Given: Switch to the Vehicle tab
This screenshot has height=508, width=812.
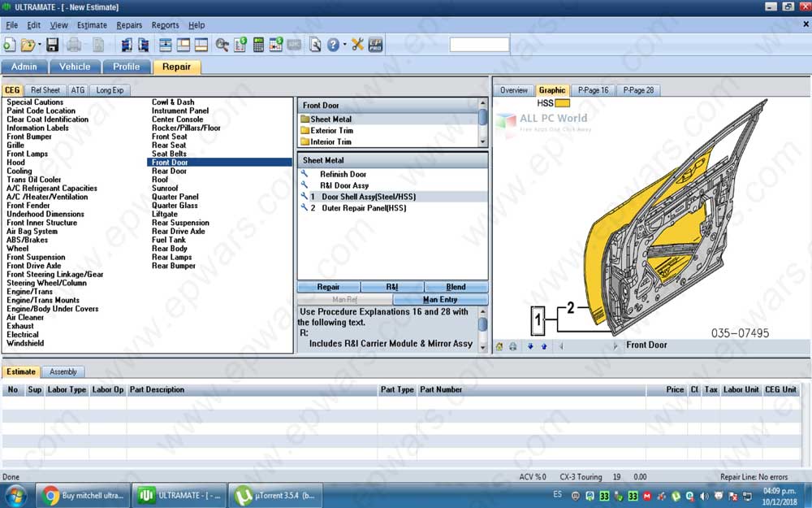Looking at the screenshot, I should coord(75,67).
